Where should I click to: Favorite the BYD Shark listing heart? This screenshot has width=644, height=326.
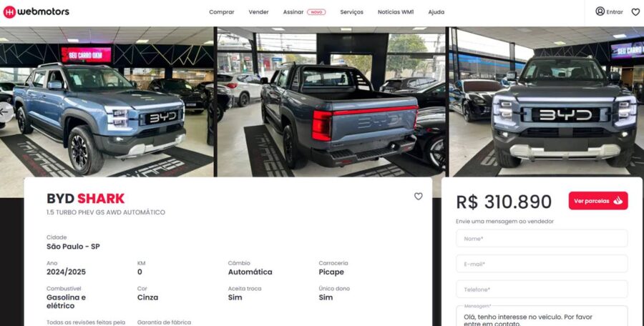click(418, 197)
